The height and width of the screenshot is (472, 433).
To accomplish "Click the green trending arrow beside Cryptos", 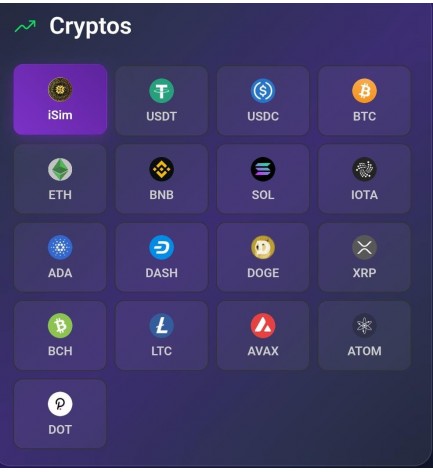I will [25, 26].
